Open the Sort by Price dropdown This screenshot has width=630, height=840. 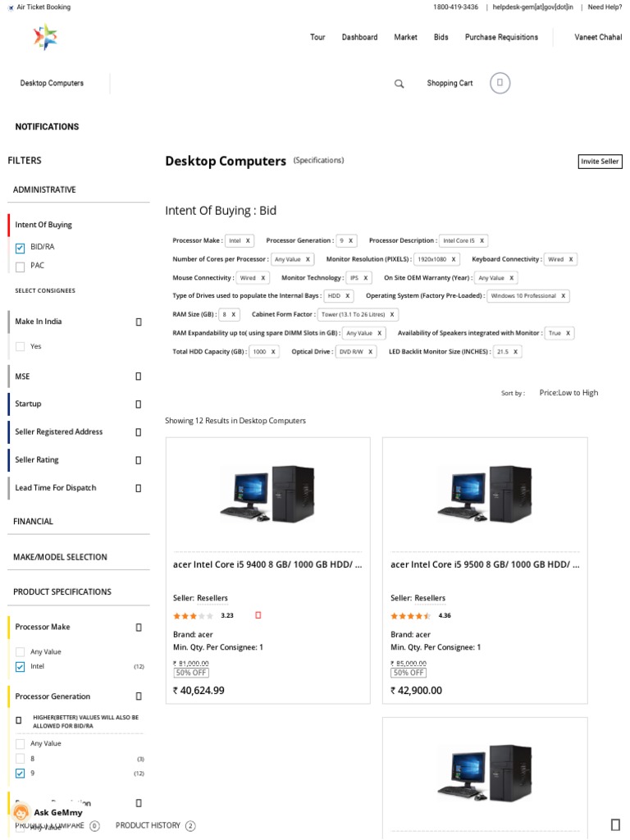coord(568,393)
